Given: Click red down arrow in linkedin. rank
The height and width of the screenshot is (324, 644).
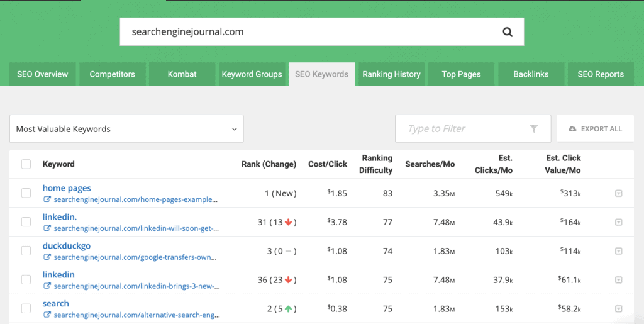Looking at the screenshot, I should tap(288, 222).
